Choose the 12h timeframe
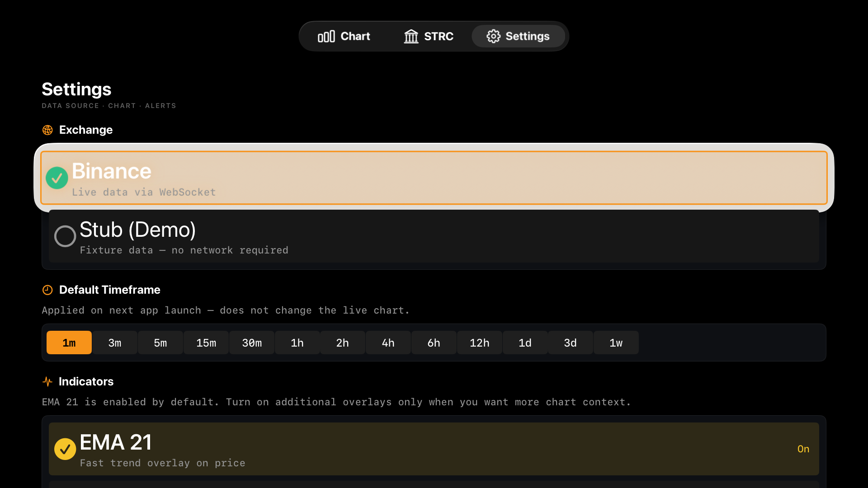 pos(480,343)
